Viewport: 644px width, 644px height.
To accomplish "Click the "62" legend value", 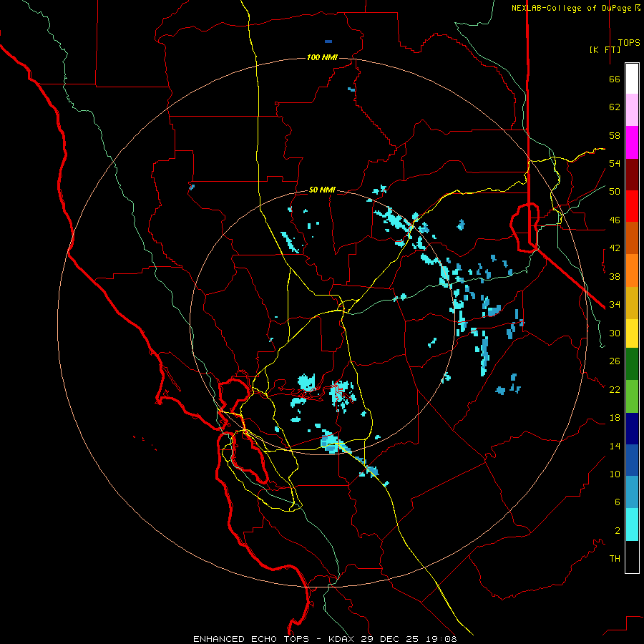I will click(x=615, y=107).
